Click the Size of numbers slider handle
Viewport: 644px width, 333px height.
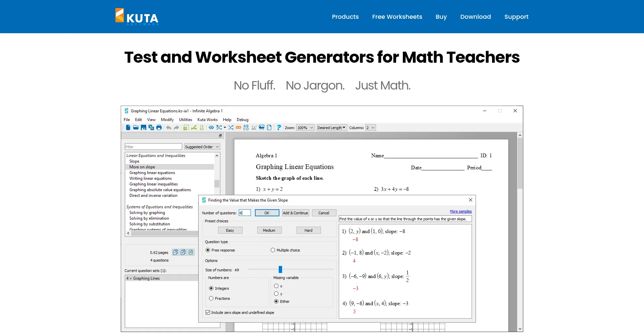pos(280,269)
